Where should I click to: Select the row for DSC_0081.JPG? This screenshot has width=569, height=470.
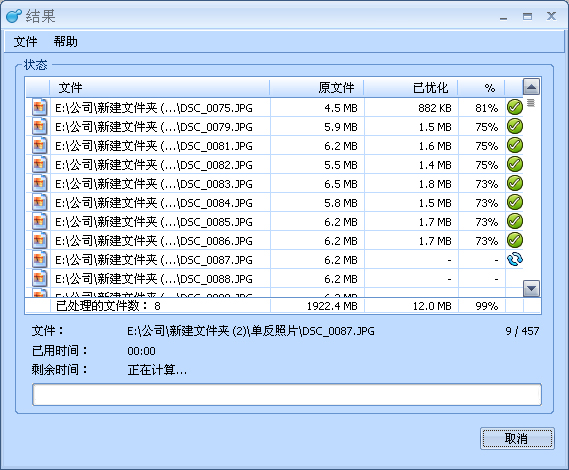pyautogui.click(x=274, y=146)
